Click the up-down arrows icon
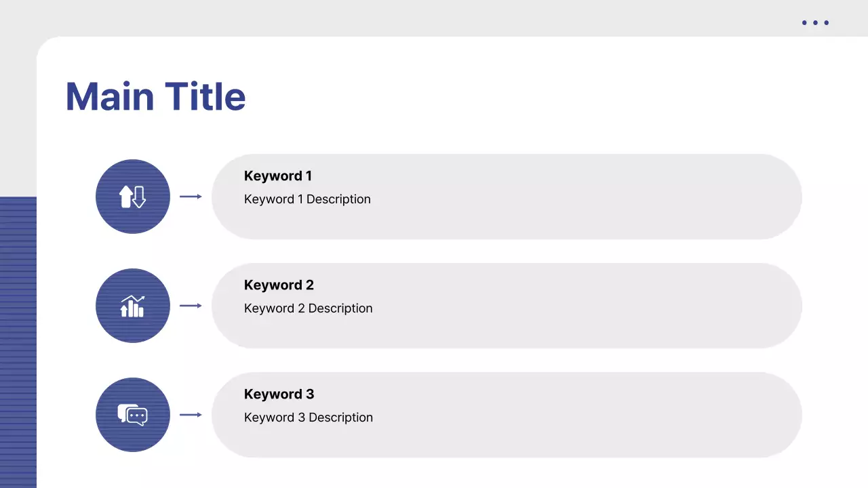The image size is (868, 488). point(133,197)
